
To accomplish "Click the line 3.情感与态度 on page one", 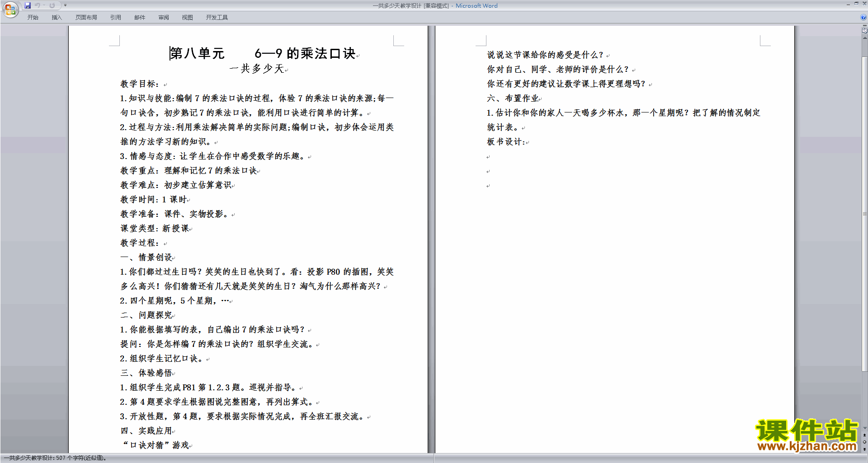I will 213,156.
